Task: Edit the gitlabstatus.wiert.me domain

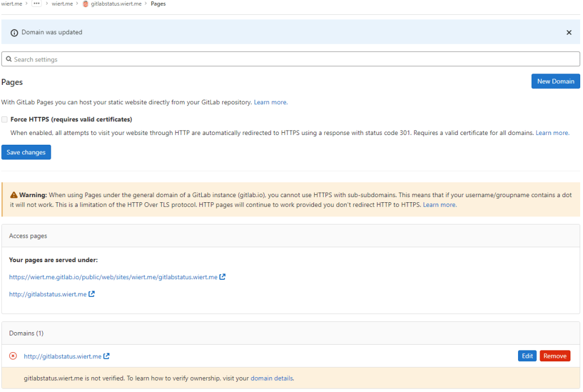Action: tap(527, 355)
